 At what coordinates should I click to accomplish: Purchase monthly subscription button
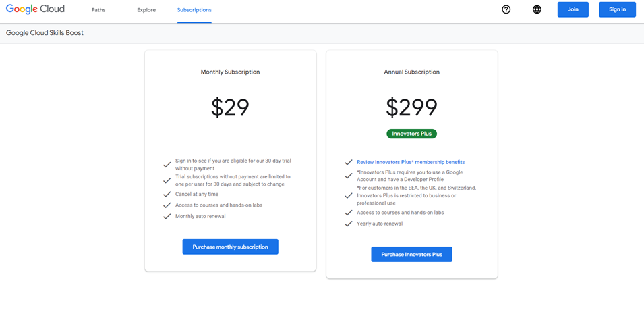[x=231, y=247]
